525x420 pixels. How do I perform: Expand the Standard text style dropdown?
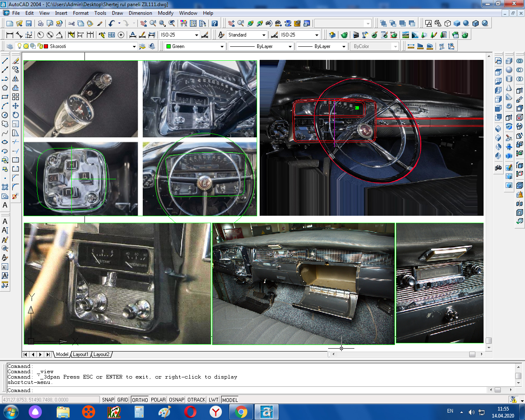[264, 35]
